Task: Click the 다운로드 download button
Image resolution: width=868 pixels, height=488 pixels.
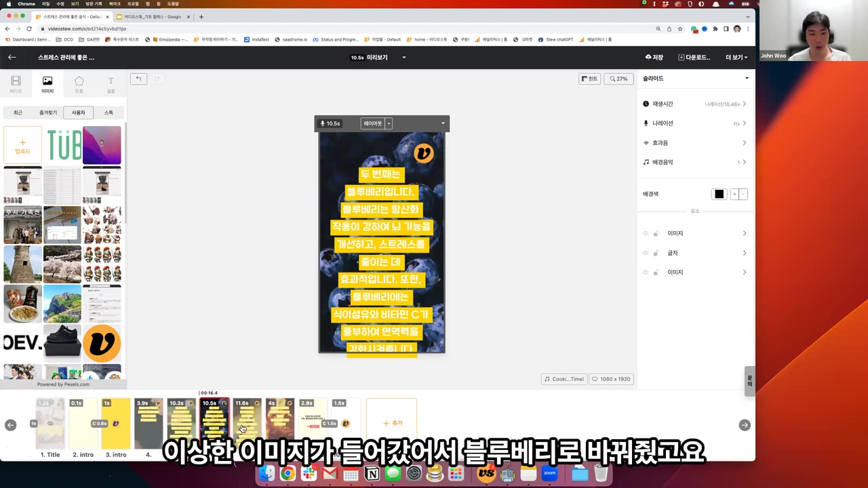Action: (694, 58)
